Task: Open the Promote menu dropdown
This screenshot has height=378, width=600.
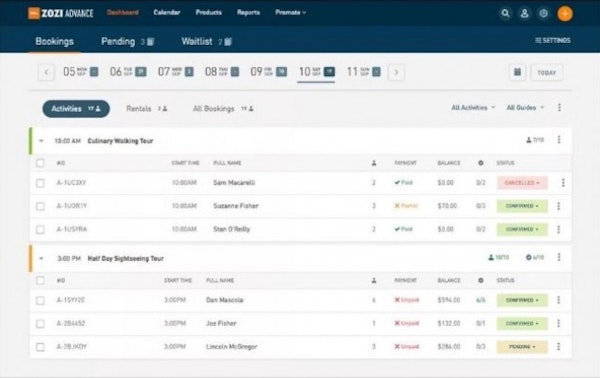Action: point(290,13)
